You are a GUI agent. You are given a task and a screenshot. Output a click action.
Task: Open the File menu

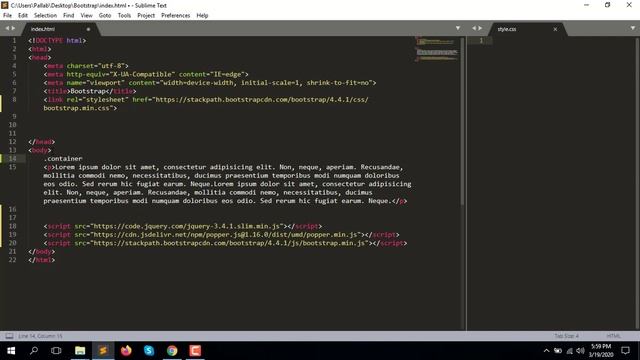click(x=7, y=16)
